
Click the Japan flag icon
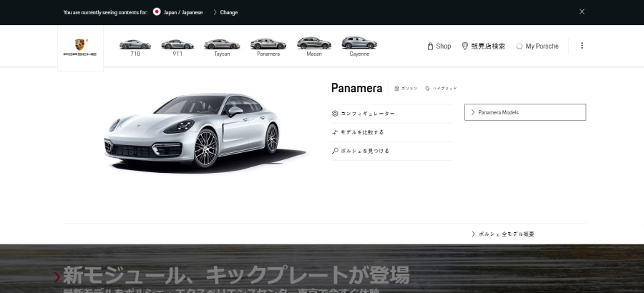coord(157,12)
